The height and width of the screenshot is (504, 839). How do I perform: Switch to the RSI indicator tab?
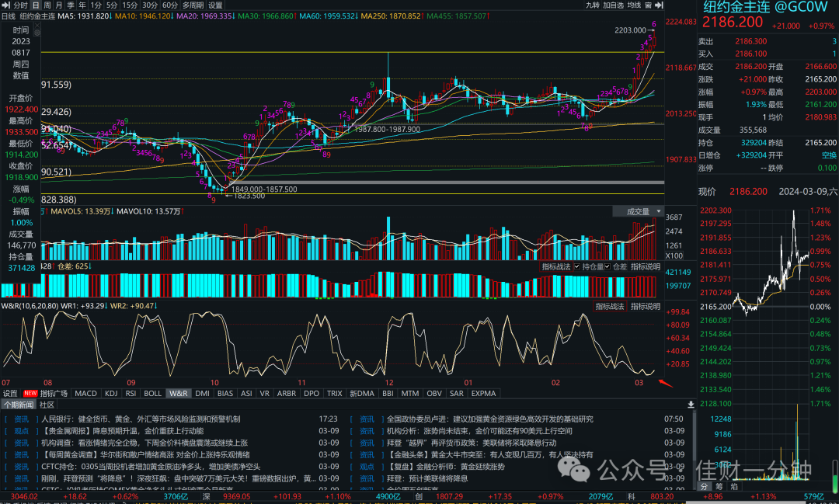click(x=131, y=393)
